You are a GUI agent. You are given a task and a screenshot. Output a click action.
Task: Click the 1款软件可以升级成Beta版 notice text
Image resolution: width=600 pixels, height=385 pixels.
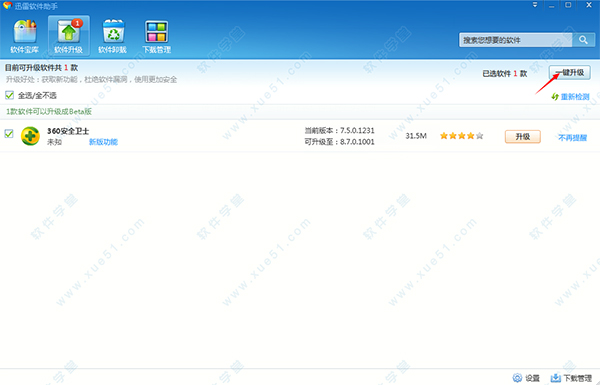point(49,112)
